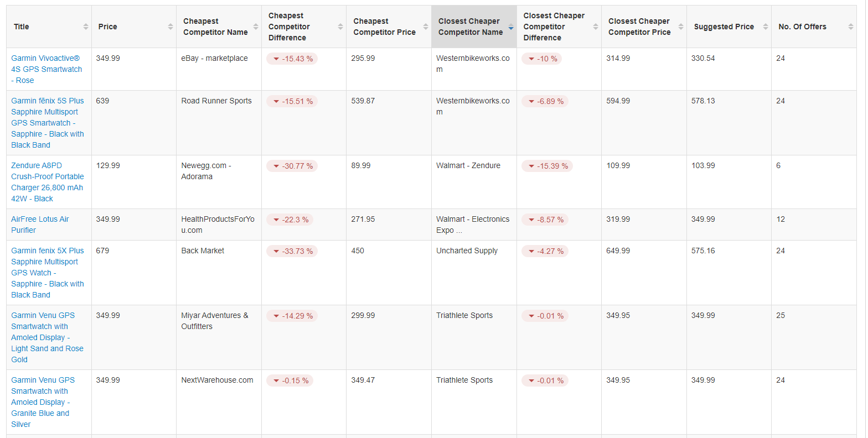Click the -30.77 % difference badge

(x=292, y=166)
